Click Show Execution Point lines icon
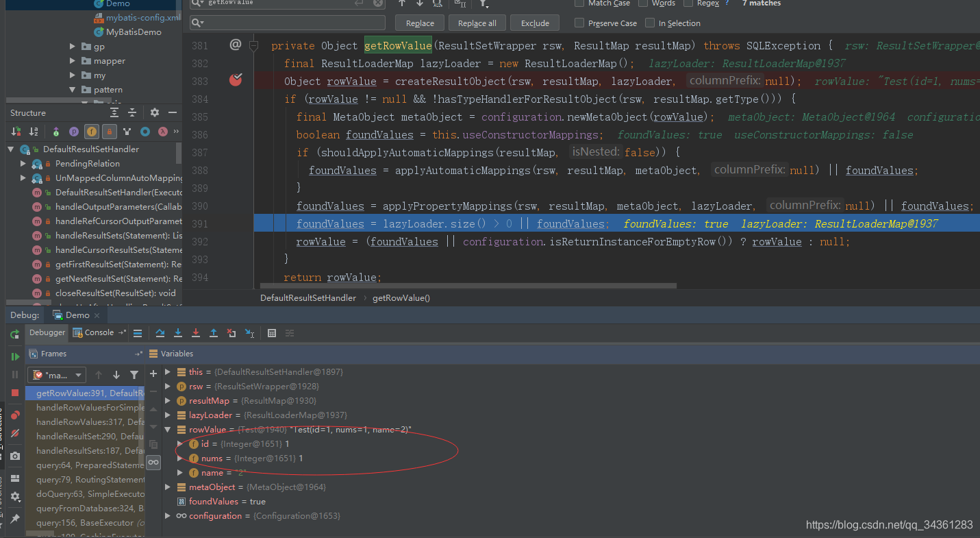 coord(138,333)
